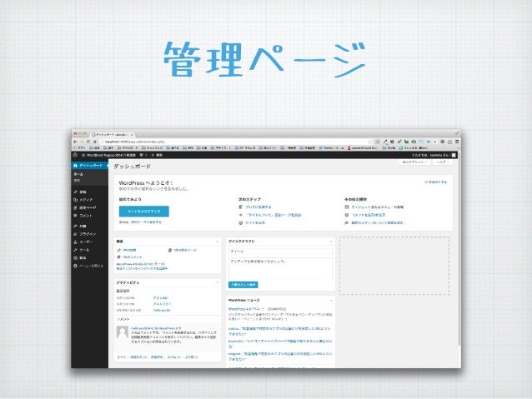The height and width of the screenshot is (399, 532).
Task: Click the 承認済み comments filter link
Action: [157, 357]
